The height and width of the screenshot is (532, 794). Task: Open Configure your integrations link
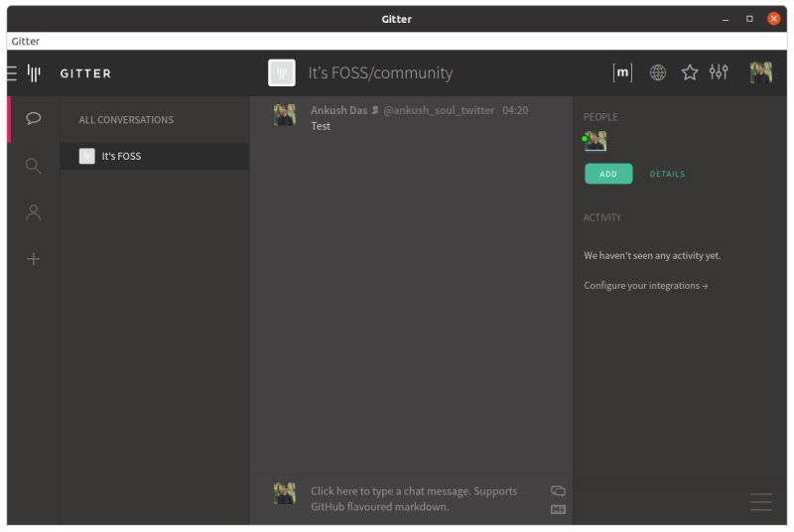(x=646, y=286)
